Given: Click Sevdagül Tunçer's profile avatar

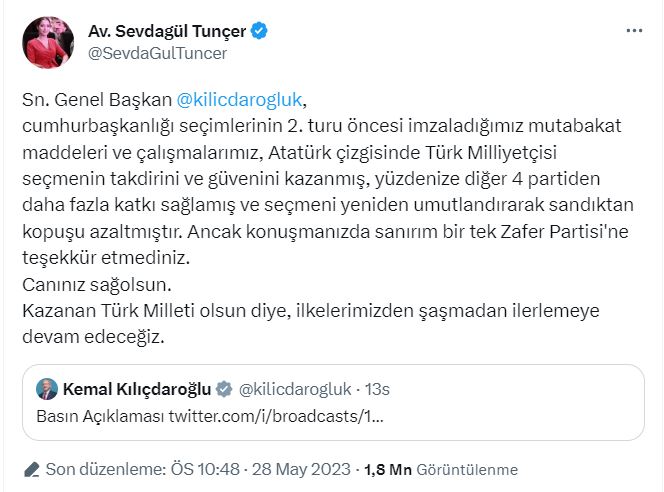Looking at the screenshot, I should click(47, 41).
